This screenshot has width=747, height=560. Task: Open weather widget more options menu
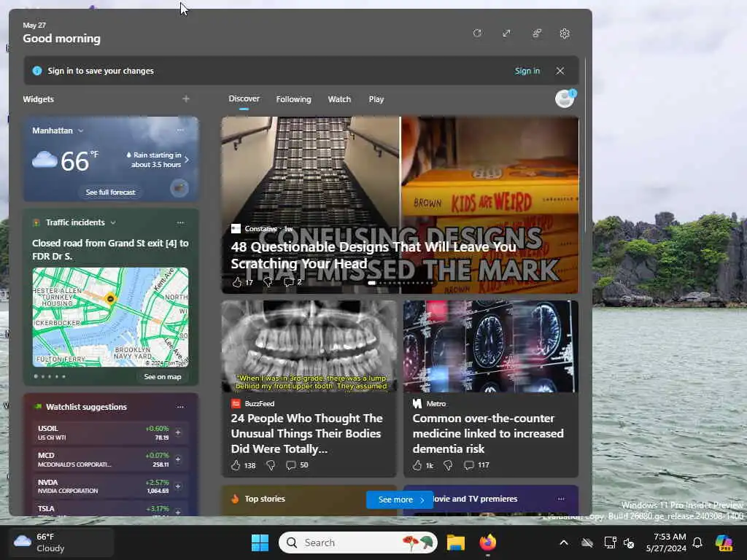click(180, 130)
